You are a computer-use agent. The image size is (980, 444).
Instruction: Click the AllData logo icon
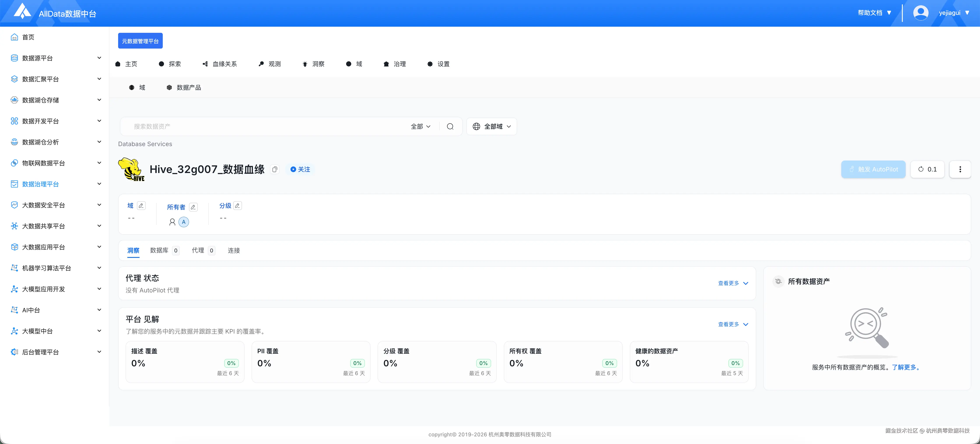pos(22,11)
